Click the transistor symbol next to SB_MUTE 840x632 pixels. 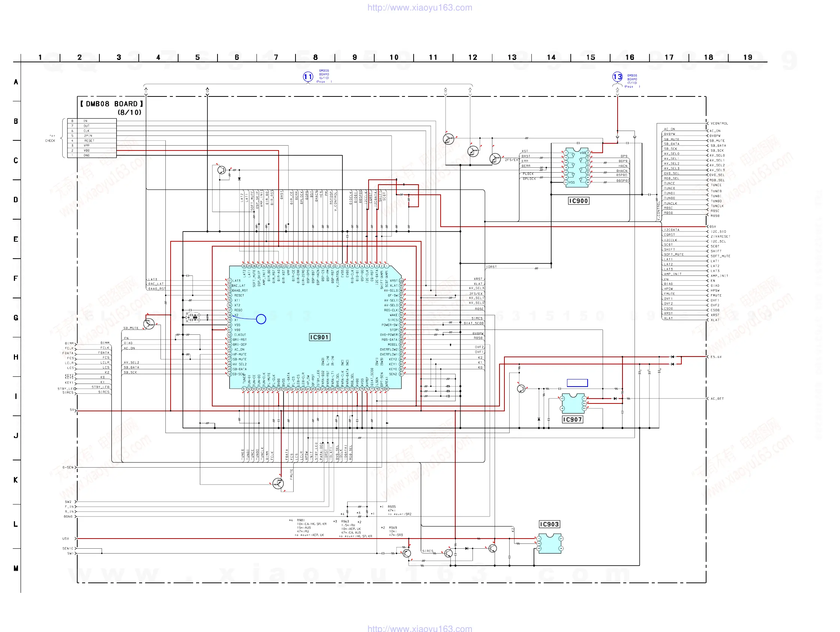coord(149,324)
